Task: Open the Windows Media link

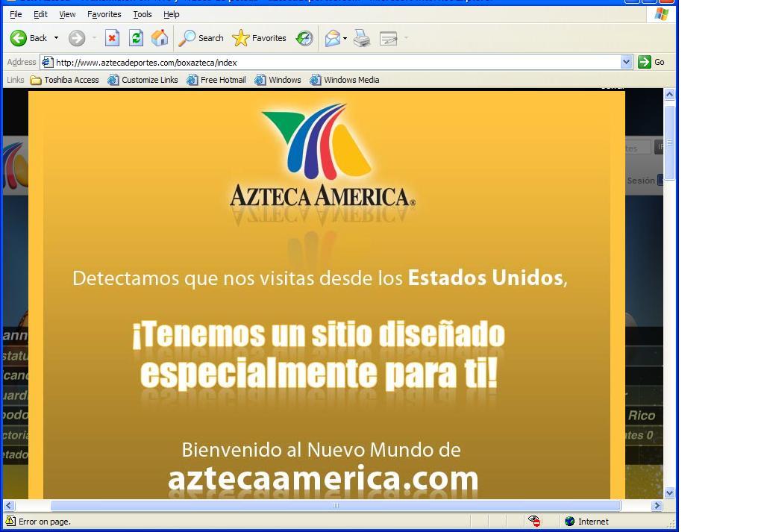Action: click(x=345, y=80)
